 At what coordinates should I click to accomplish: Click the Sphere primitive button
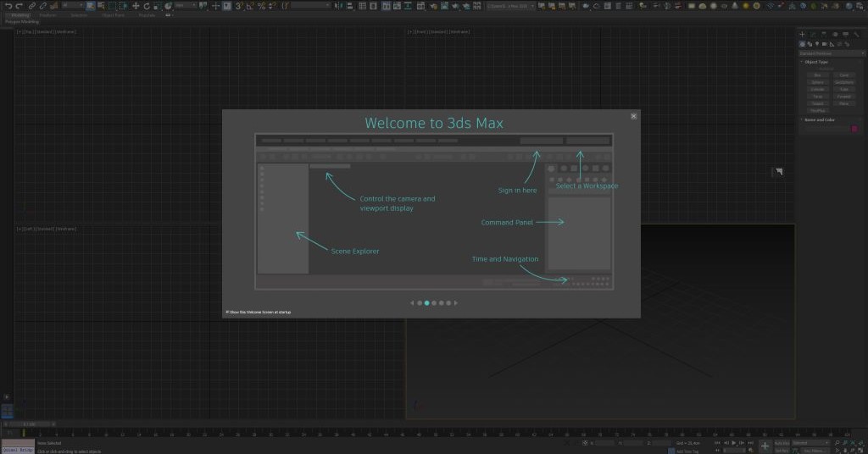tap(818, 82)
